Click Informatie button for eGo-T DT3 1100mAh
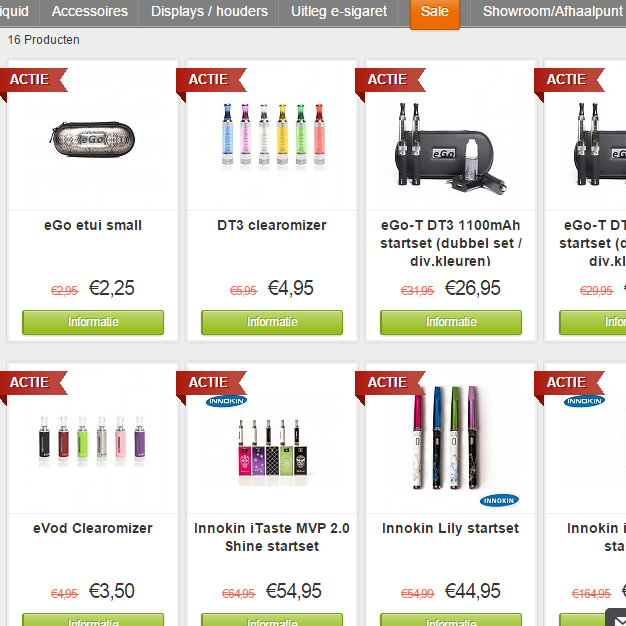 pyautogui.click(x=451, y=322)
